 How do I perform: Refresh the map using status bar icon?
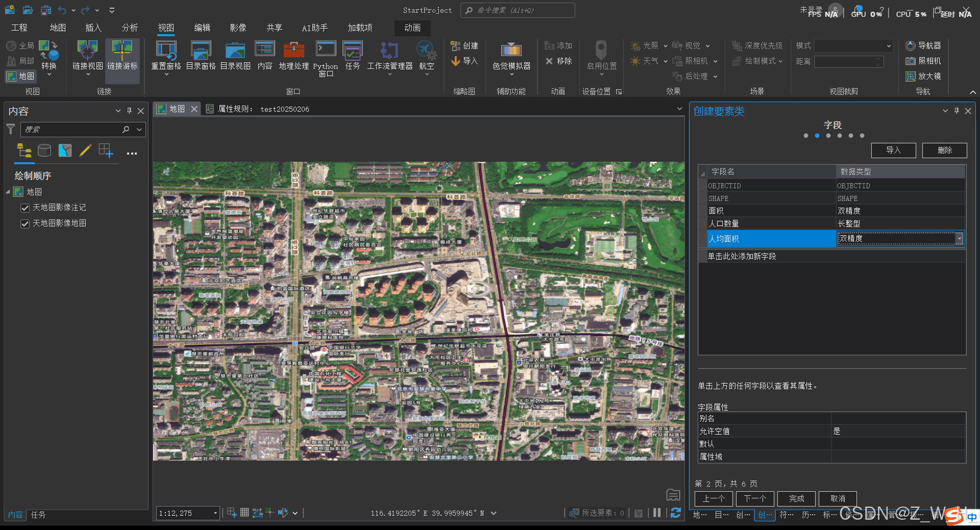coord(676,513)
